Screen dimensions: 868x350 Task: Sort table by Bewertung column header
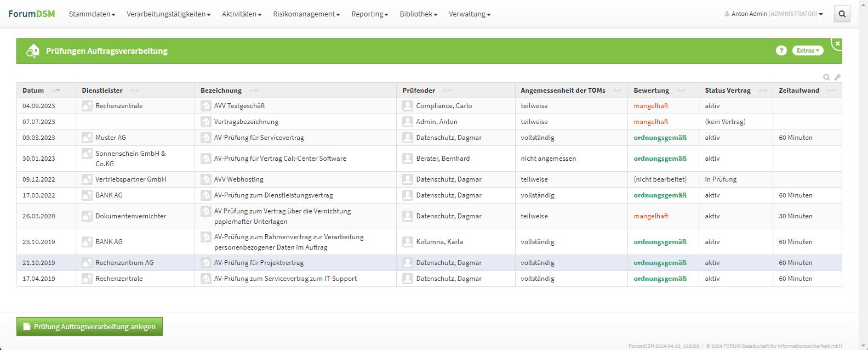pyautogui.click(x=651, y=91)
